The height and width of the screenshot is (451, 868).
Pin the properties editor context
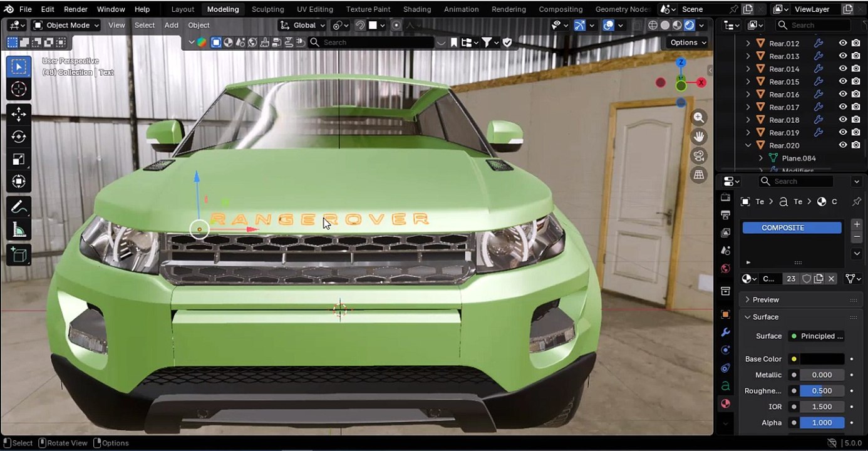856,202
